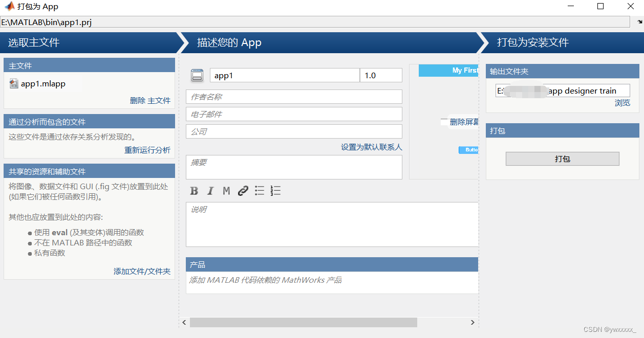
Task: Click the 共享的资源和辅助文件 section header
Action: coord(89,171)
